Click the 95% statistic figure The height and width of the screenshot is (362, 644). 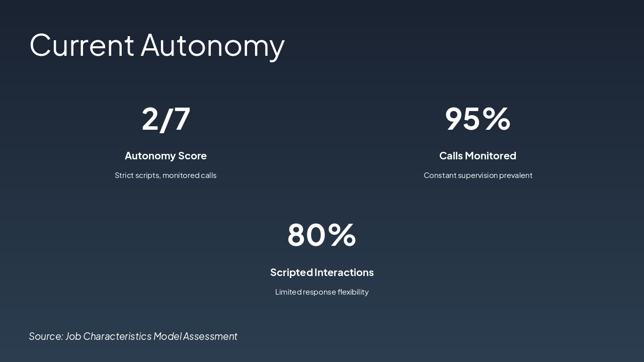(477, 119)
